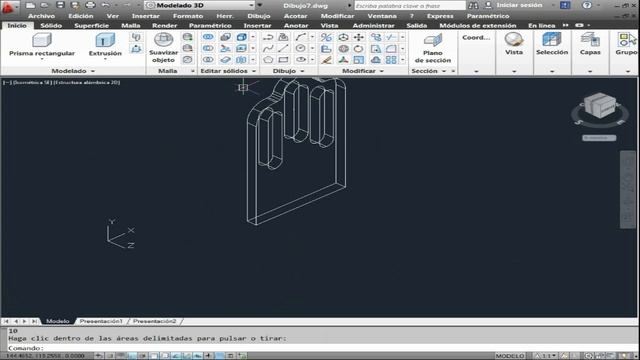640x360 pixels.
Task: Click the Plano de sección icon
Action: tap(433, 40)
